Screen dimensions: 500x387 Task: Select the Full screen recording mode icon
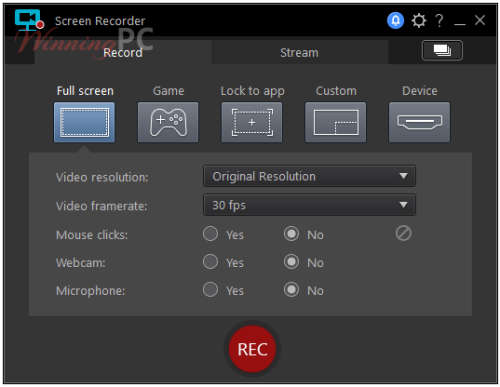coord(84,122)
